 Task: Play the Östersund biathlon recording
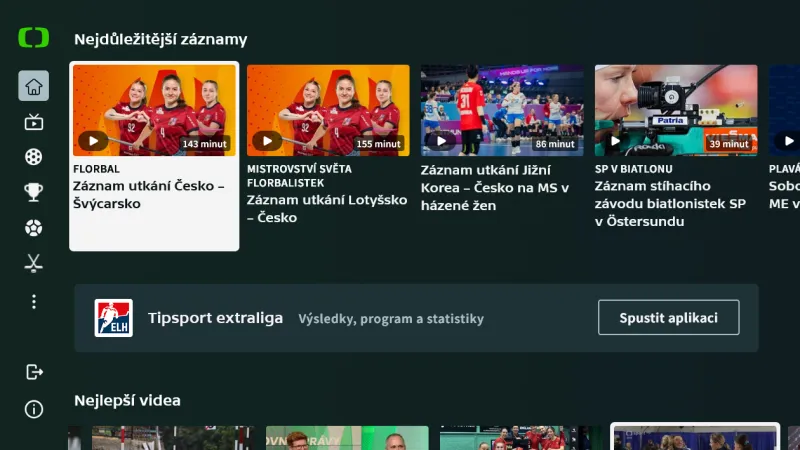[615, 141]
